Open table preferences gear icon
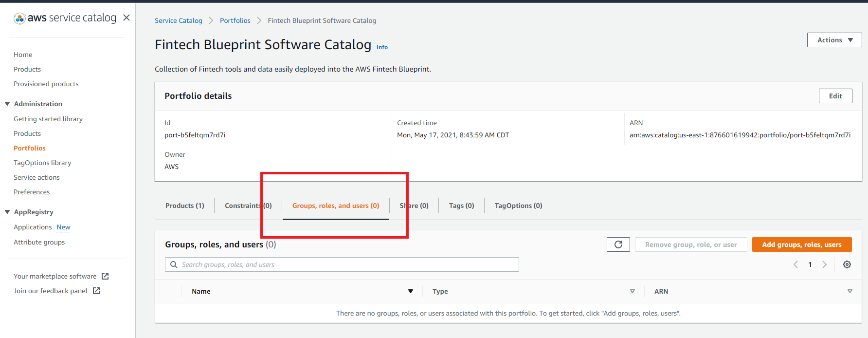This screenshot has width=868, height=338. 847,264
